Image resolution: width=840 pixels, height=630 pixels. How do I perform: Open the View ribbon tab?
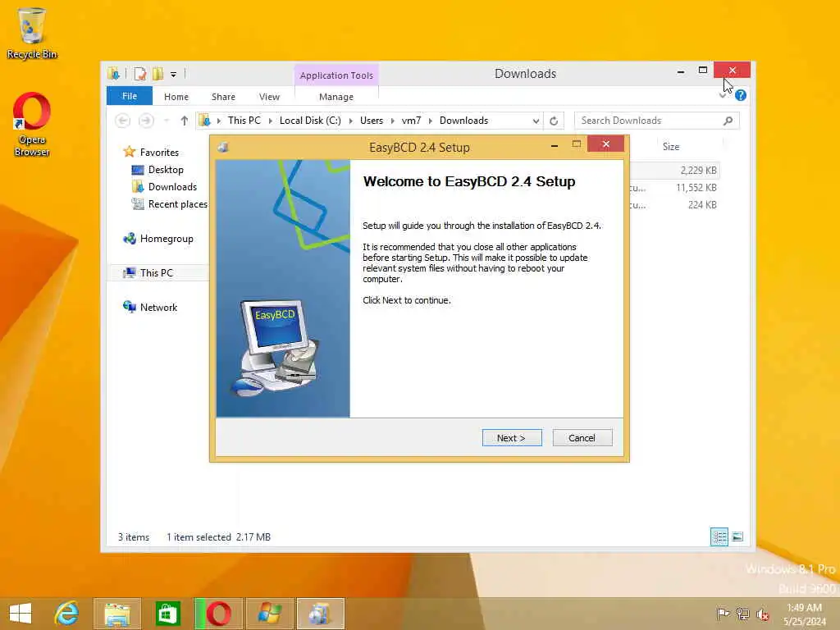[269, 97]
